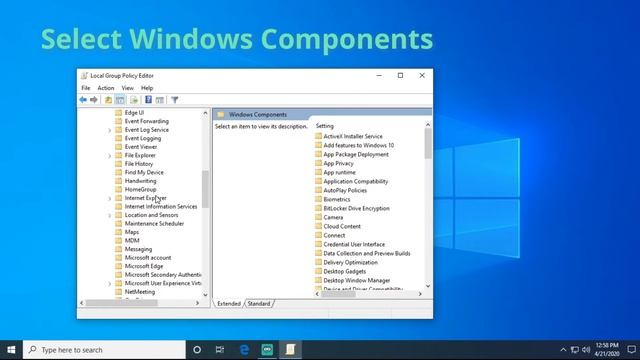Open Help via blue question-mark toolbar icon

149,100
